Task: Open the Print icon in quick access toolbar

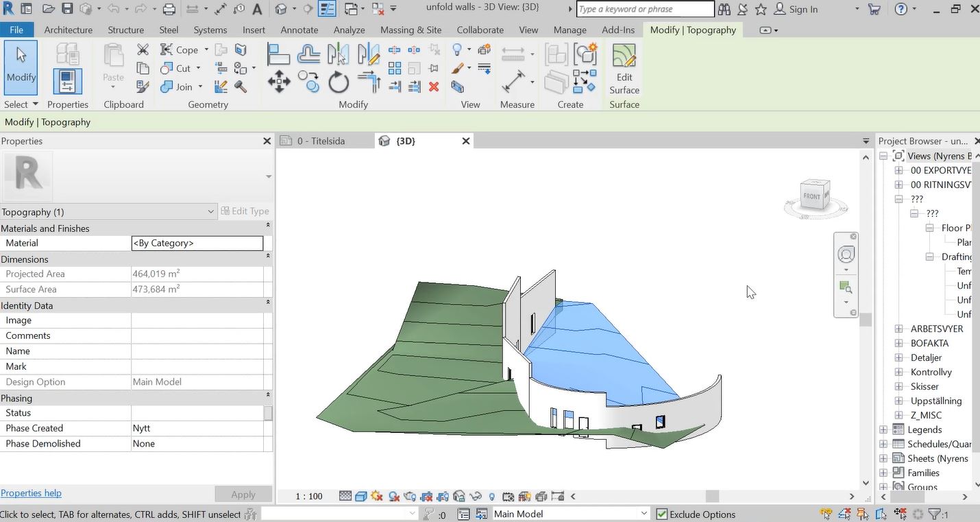Action: coord(169,10)
